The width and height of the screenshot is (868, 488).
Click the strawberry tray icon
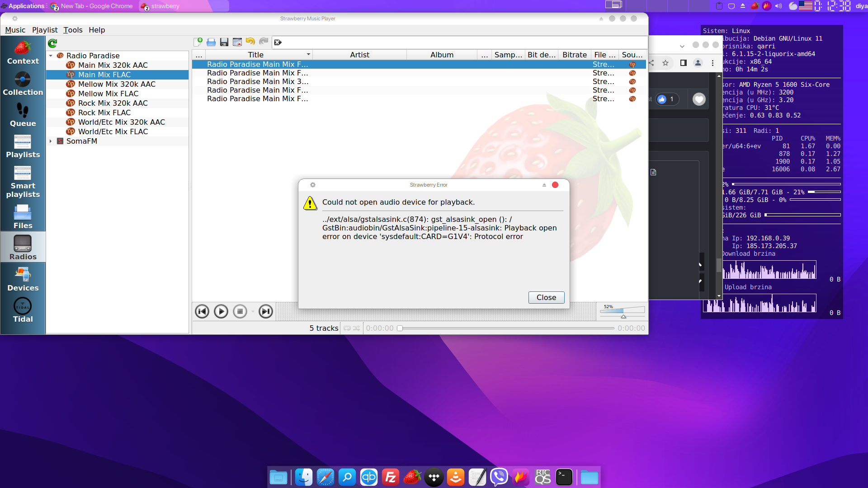point(755,6)
